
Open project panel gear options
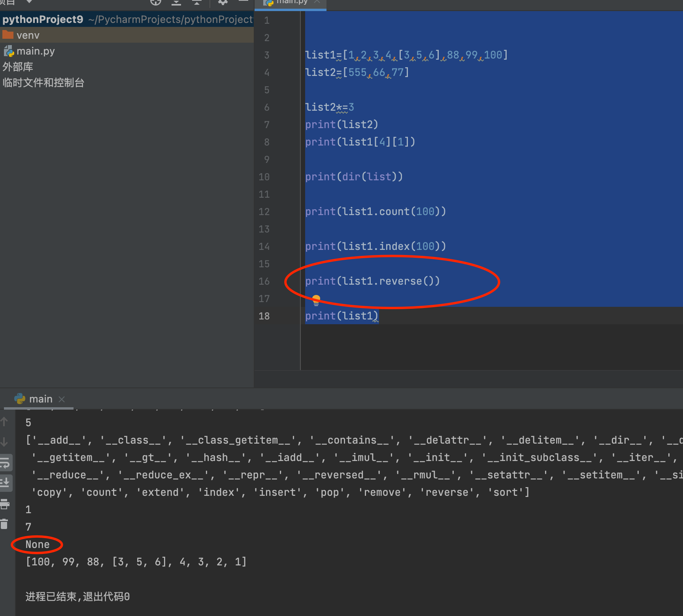coord(223,2)
